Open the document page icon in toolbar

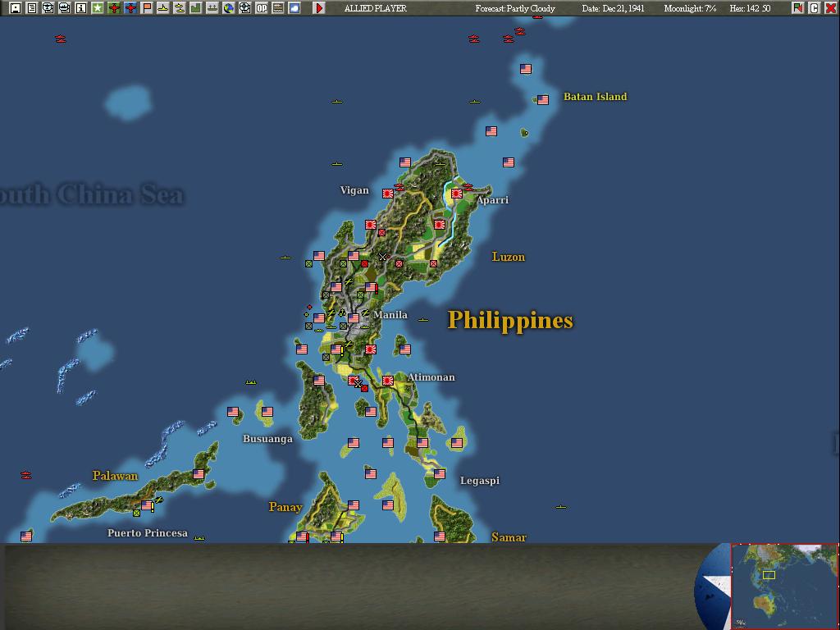32,8
